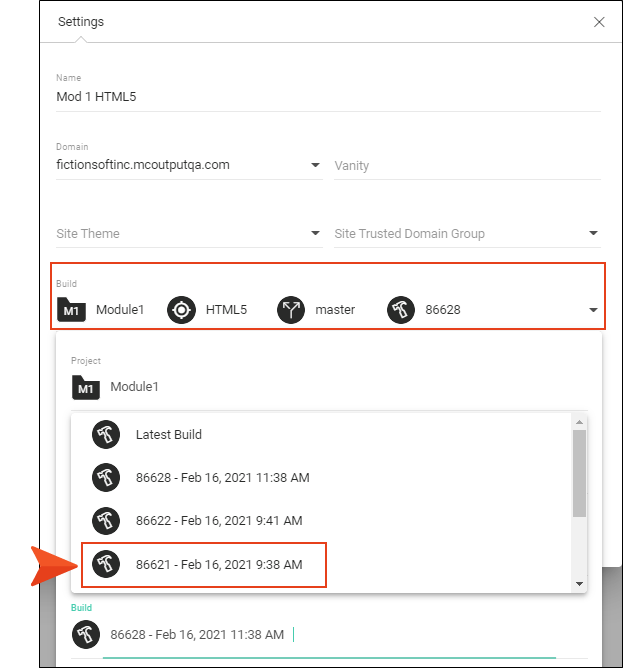Click the Module1 project icon in Build row

tap(71, 309)
